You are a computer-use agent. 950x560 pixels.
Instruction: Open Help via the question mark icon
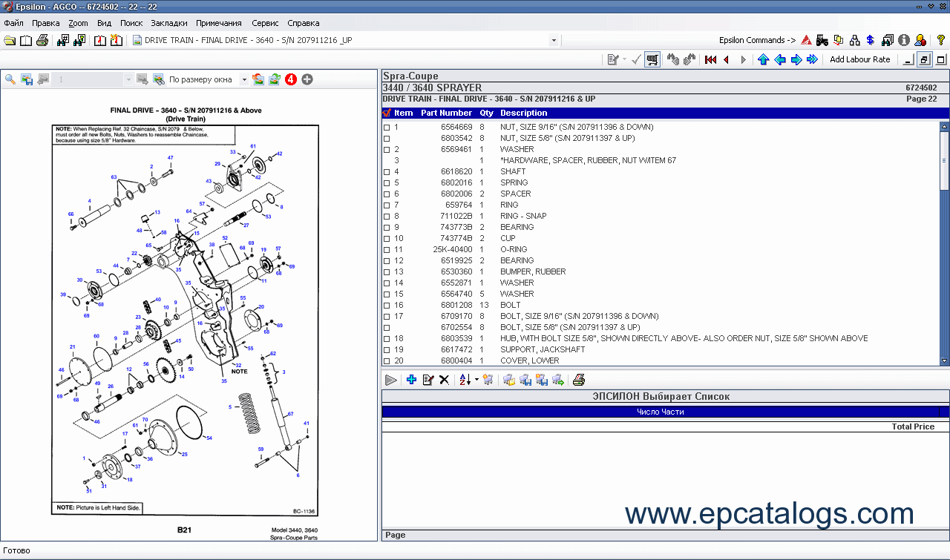[940, 39]
